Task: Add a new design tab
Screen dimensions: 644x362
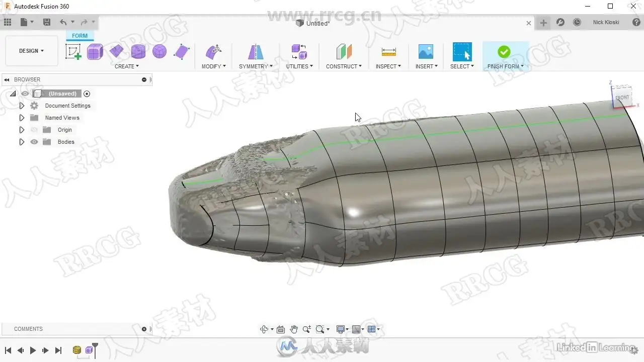Action: (543, 23)
